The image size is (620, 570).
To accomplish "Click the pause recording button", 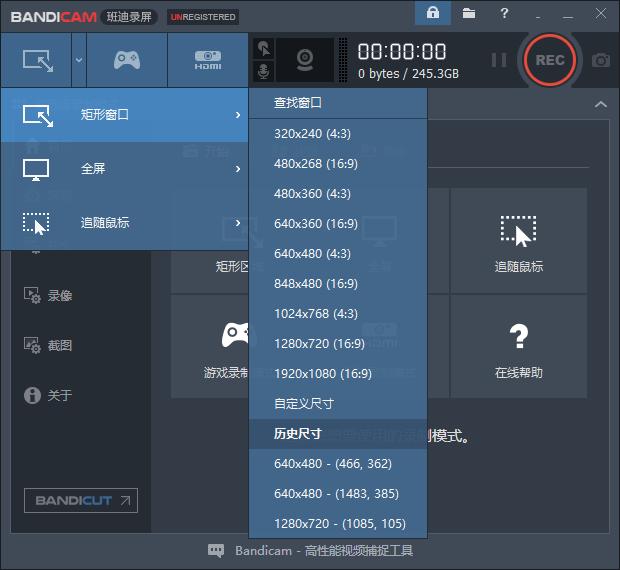I will pos(499,60).
